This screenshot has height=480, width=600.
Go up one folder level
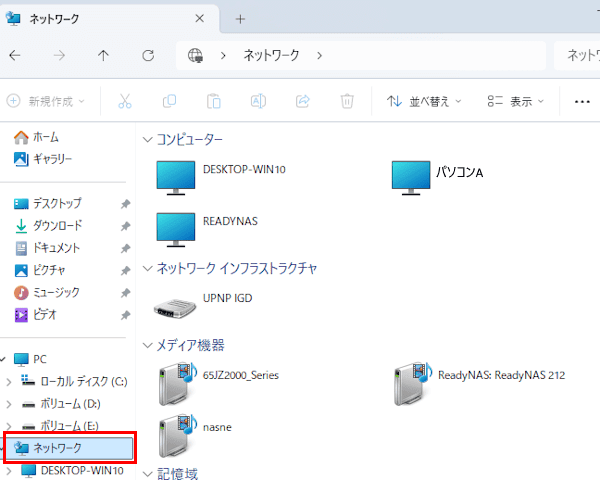pos(103,56)
